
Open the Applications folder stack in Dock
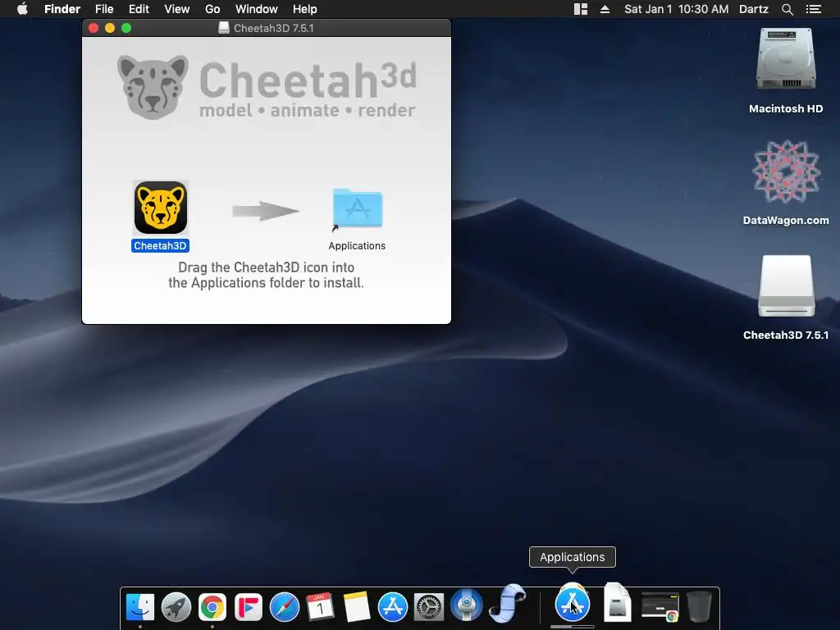pyautogui.click(x=572, y=605)
